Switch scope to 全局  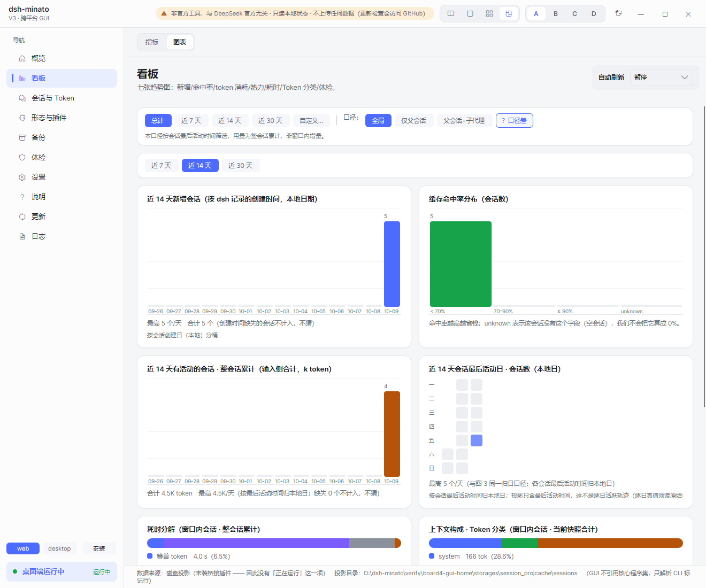378,121
